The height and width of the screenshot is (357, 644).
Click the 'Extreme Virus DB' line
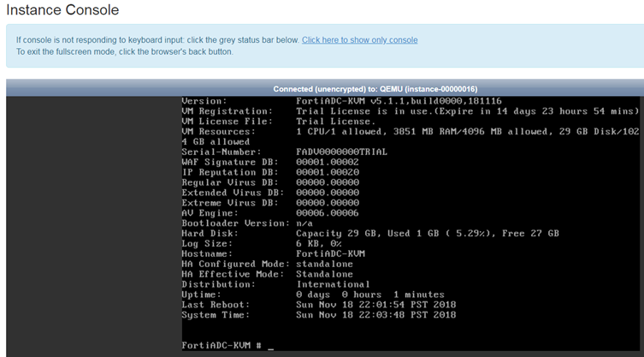270,203
